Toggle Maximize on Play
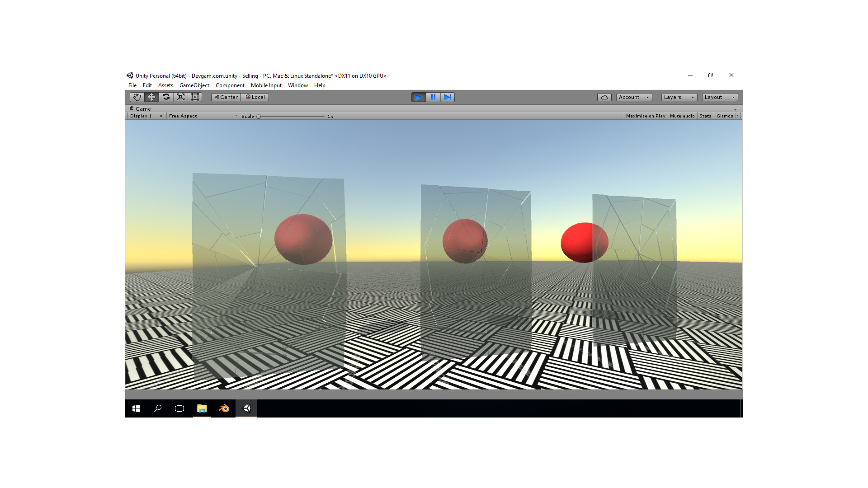The height and width of the screenshot is (488, 868). click(x=646, y=116)
